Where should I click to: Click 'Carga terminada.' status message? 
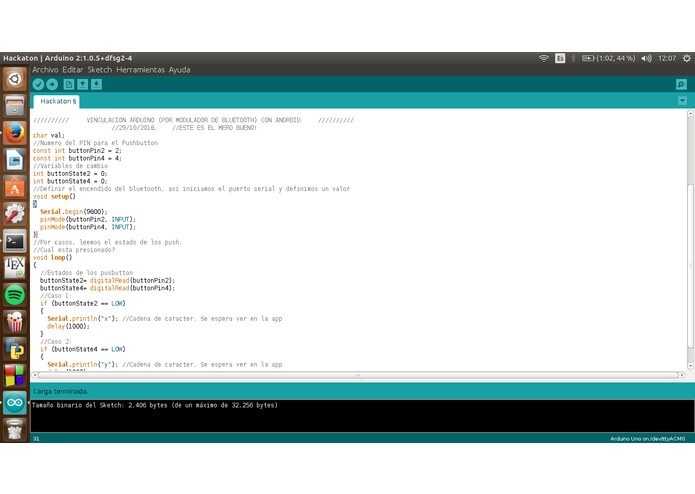pos(61,391)
